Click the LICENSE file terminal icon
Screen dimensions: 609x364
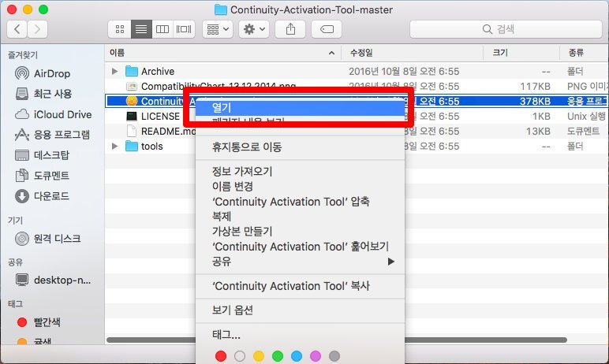tap(132, 116)
